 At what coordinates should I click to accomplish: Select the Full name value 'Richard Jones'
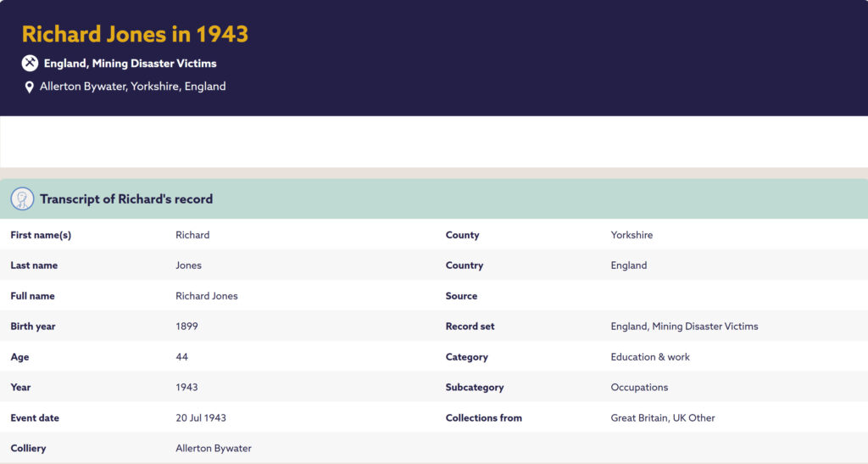pos(206,296)
